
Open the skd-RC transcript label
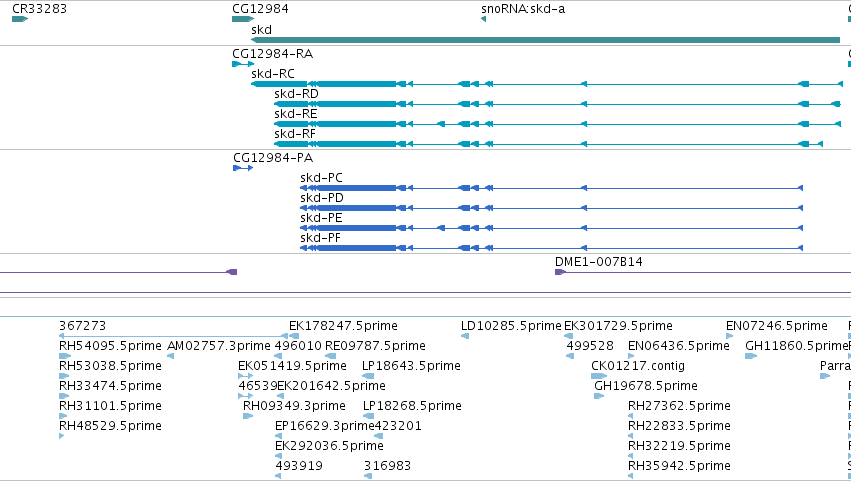point(273,74)
